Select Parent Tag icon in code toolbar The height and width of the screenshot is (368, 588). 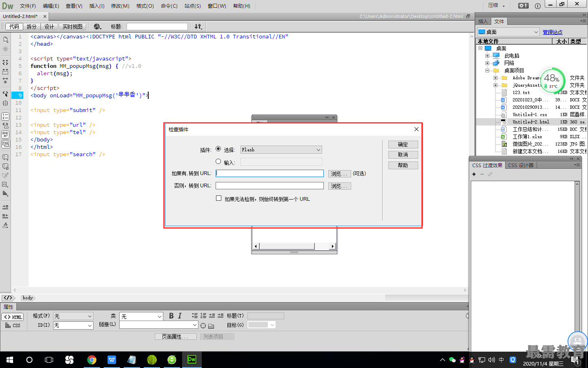click(x=5, y=94)
